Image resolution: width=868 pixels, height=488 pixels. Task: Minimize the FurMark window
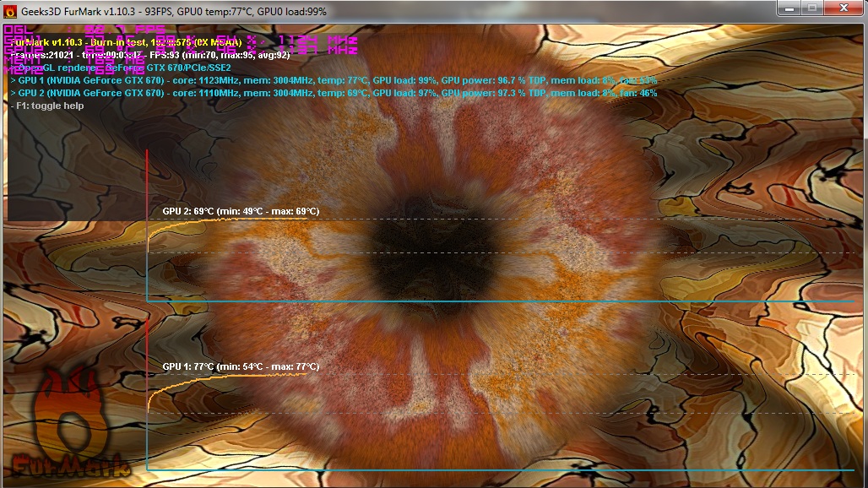[789, 8]
